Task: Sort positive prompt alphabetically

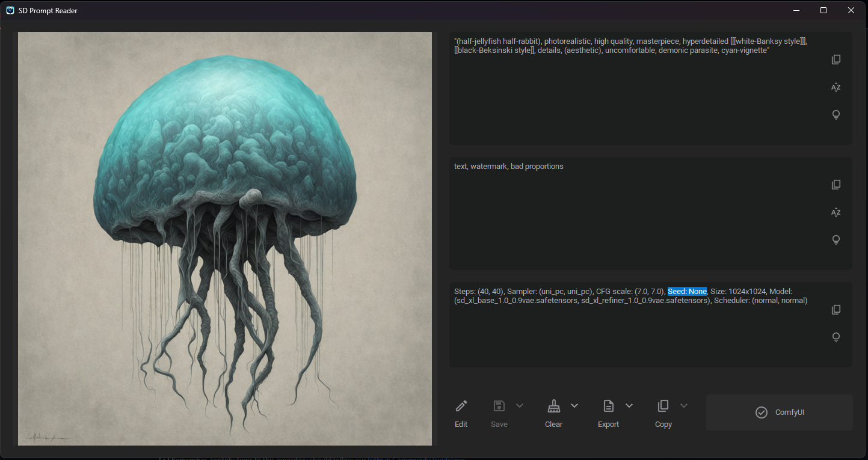Action: pos(836,87)
